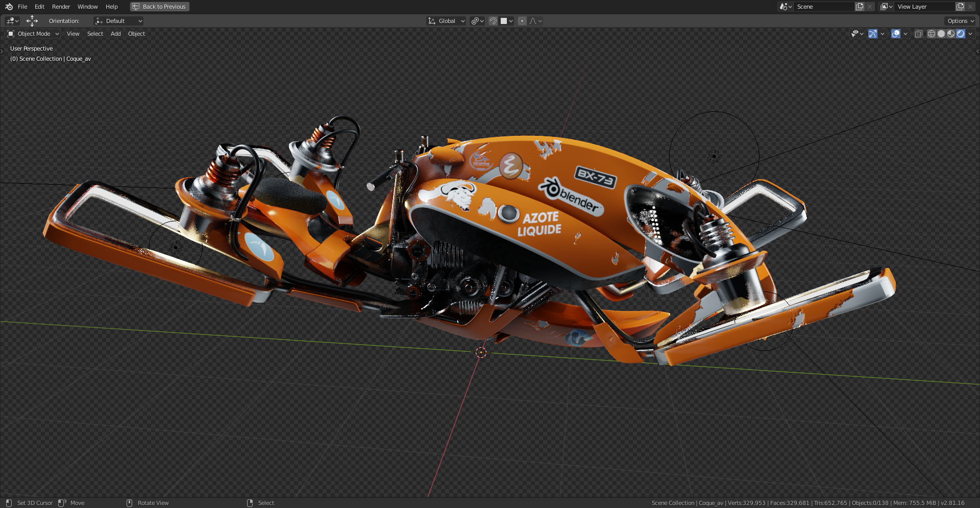This screenshot has width=980, height=508.
Task: Open the snap element options dropdown
Action: pos(506,21)
